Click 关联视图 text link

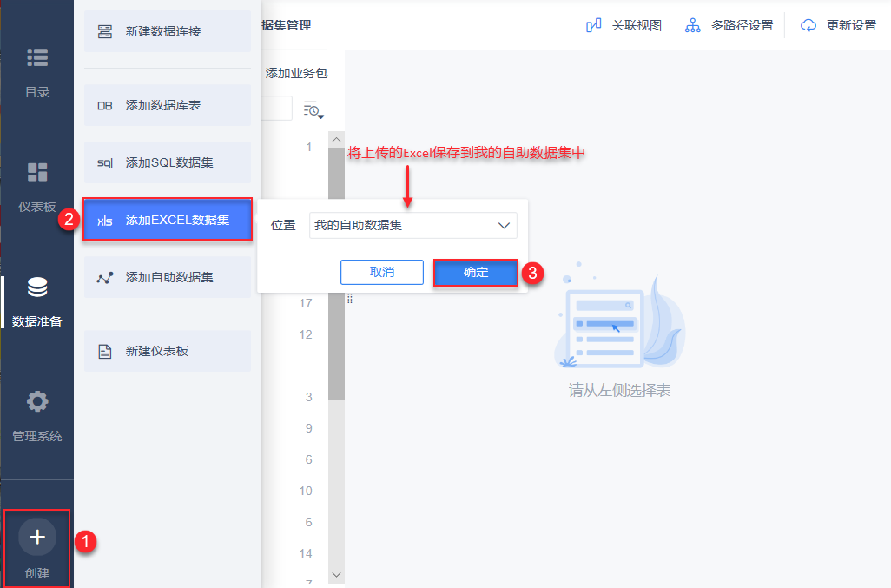[x=637, y=25]
